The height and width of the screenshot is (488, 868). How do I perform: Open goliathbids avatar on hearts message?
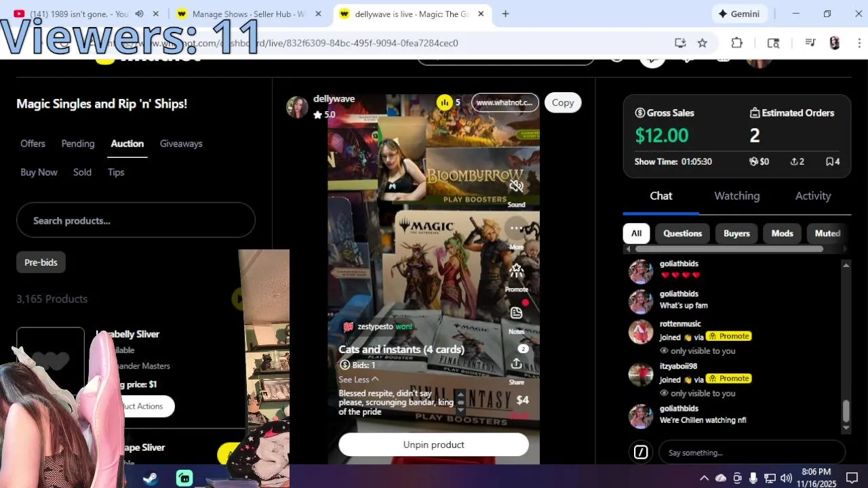pos(641,271)
